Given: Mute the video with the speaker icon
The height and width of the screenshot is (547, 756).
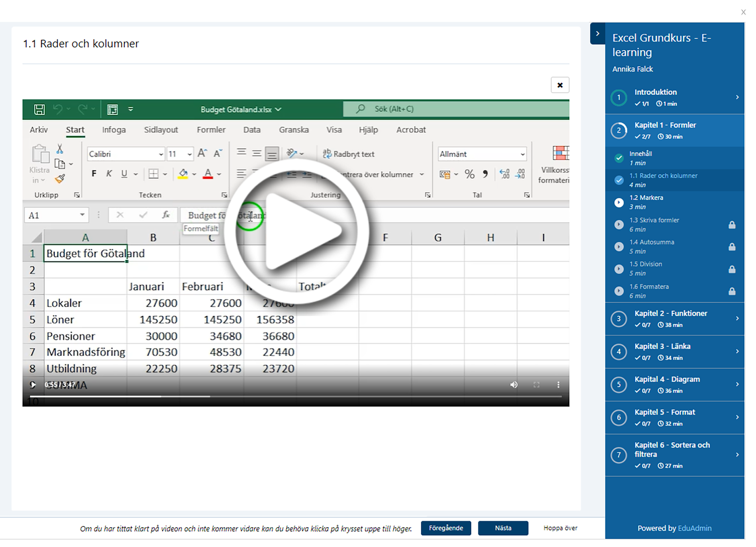Looking at the screenshot, I should [x=513, y=385].
